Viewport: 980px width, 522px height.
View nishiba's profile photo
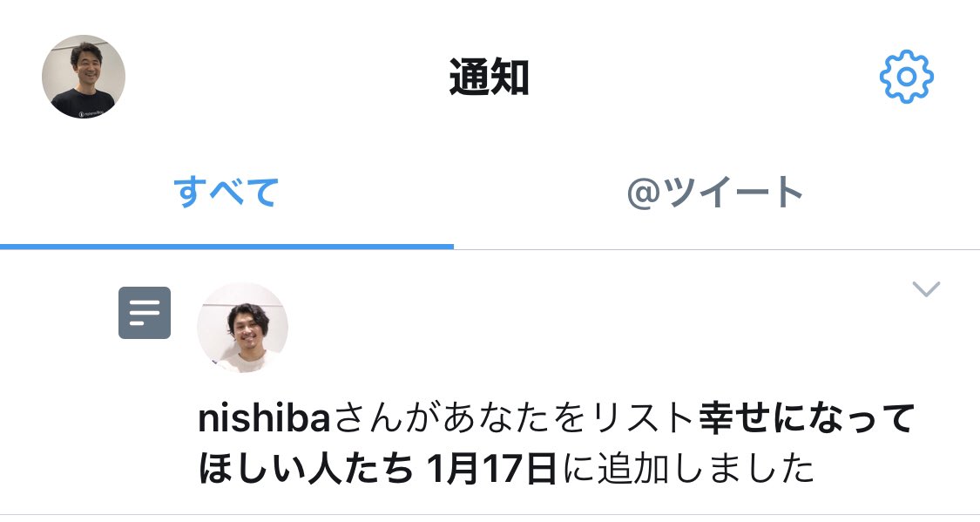coord(242,328)
